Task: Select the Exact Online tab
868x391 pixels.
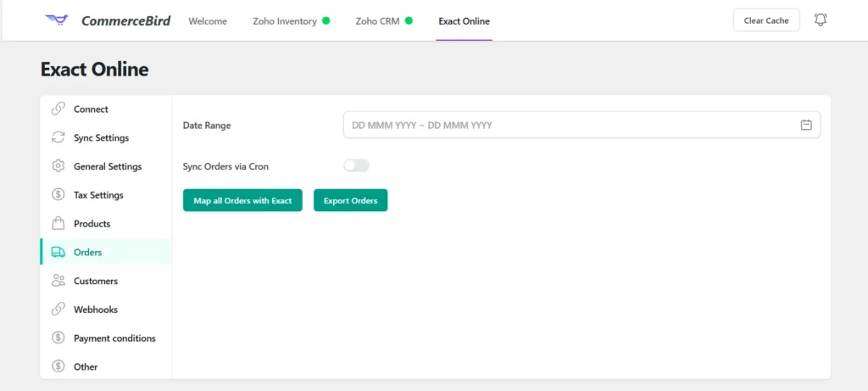Action: click(x=464, y=21)
